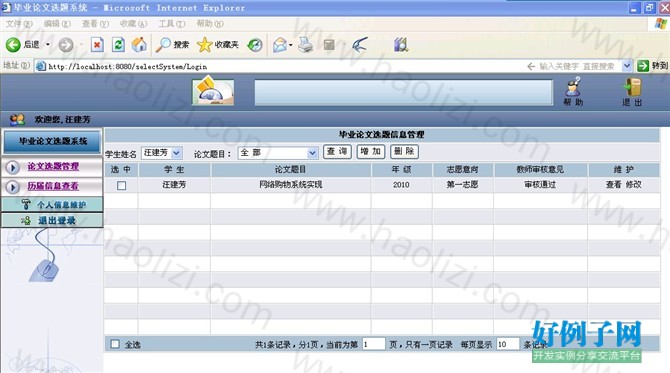Click the Refresh page icon
Screen dimensions: 670x373
(118, 44)
